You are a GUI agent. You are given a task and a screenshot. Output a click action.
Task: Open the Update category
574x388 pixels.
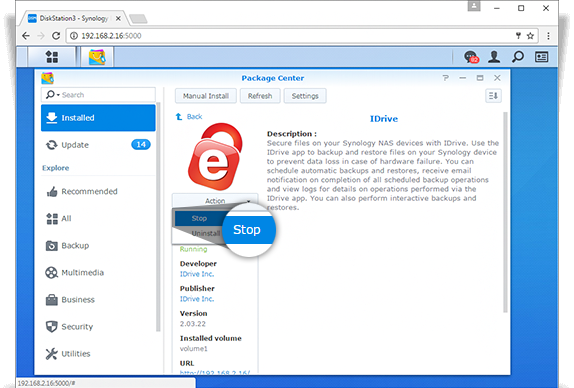pos(98,145)
